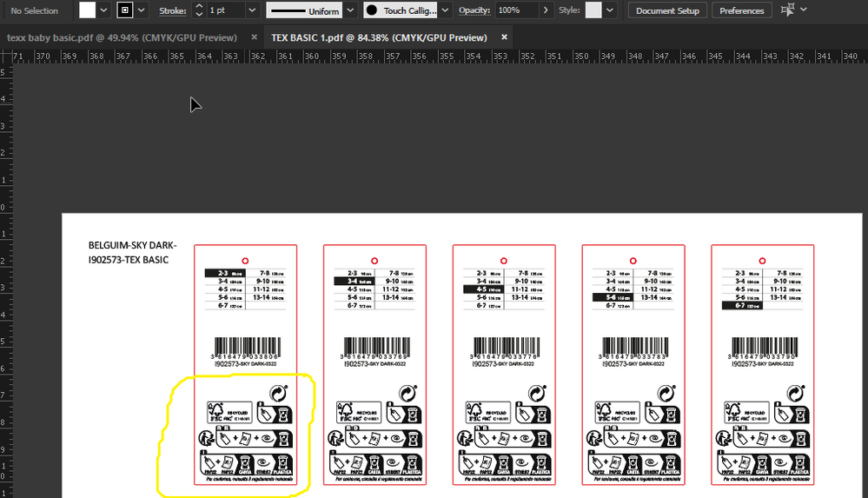Expand the stroke weight preset dropdown
The image size is (868, 498).
coord(252,10)
